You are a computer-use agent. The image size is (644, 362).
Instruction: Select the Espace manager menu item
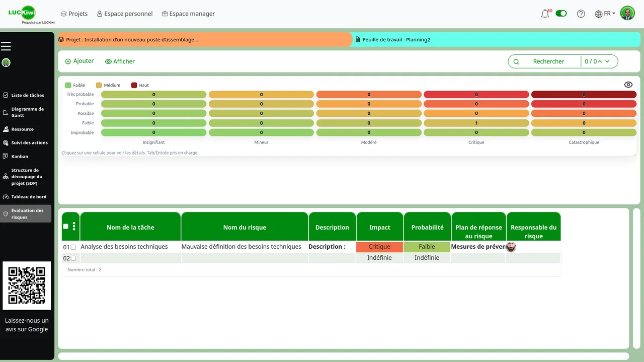click(188, 14)
